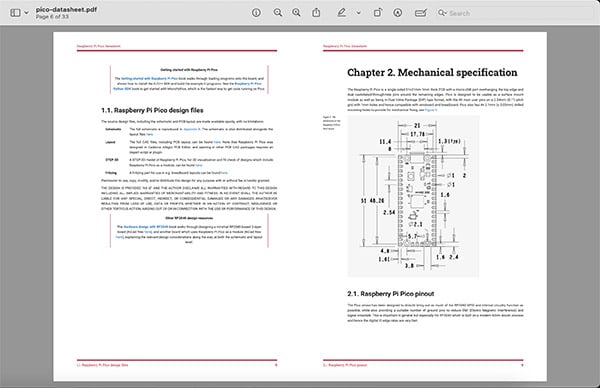Viewport: 600px width, 388px height.
Task: Select the Highlight pen tool
Action: (341, 13)
